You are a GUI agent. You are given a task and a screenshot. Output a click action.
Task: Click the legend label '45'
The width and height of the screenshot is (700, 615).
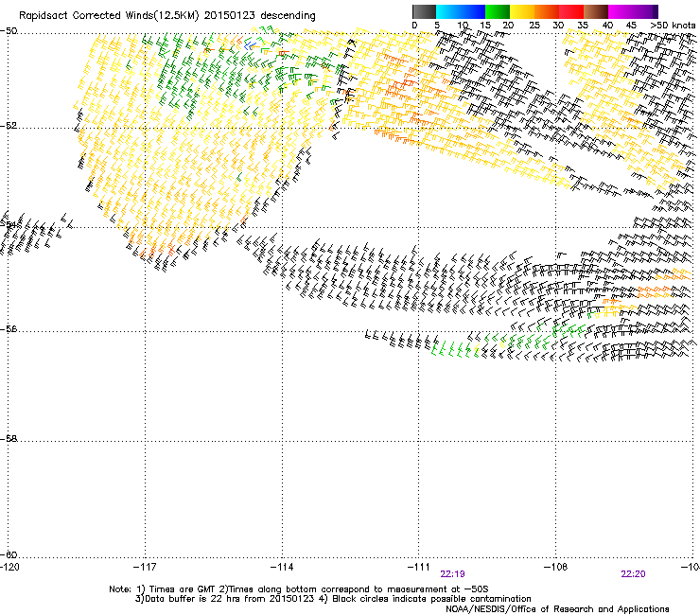(631, 26)
